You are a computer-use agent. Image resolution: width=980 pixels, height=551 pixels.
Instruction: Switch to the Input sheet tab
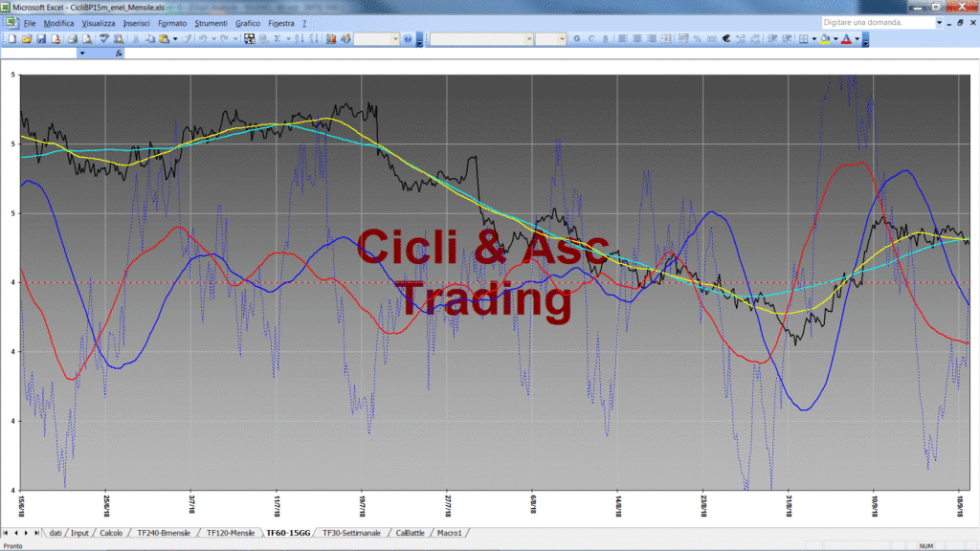coord(79,533)
